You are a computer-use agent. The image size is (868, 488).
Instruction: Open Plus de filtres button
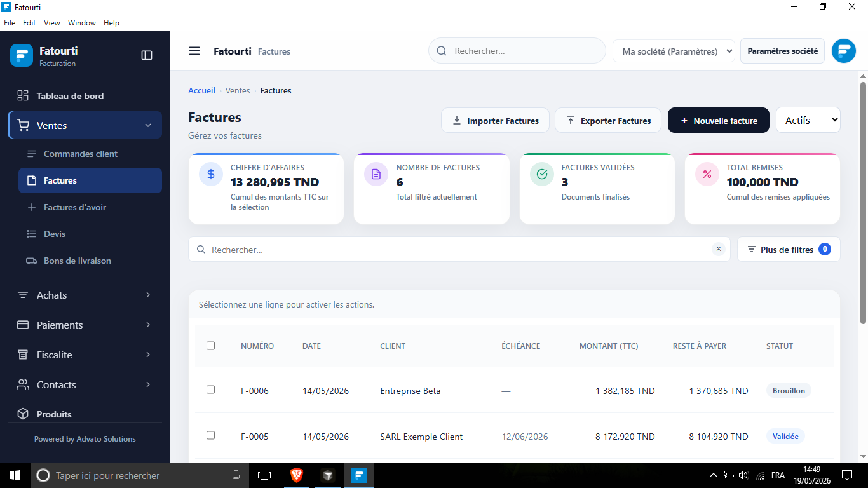point(789,249)
